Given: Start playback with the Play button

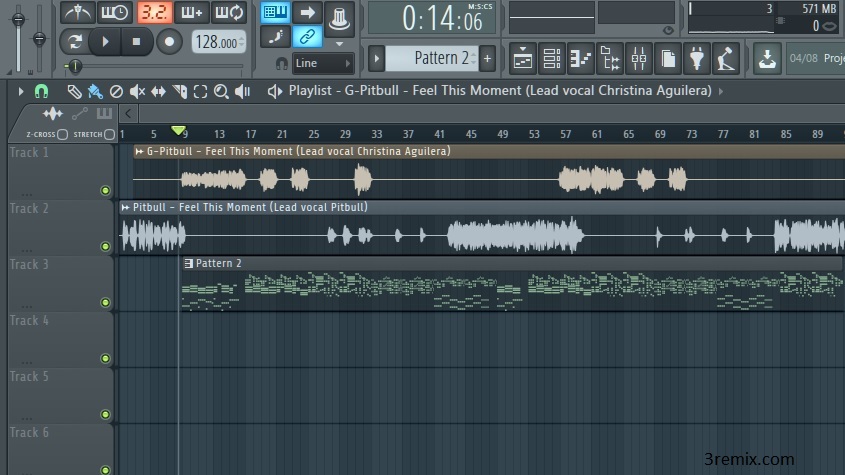Looking at the screenshot, I should click(105, 42).
